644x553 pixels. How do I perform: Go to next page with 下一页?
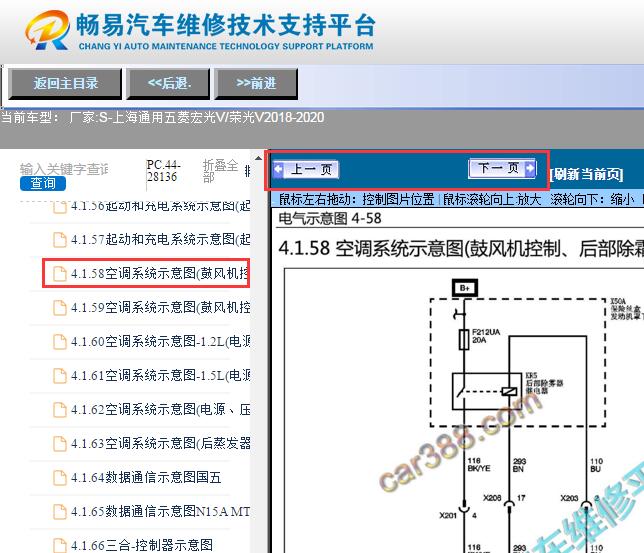[502, 168]
